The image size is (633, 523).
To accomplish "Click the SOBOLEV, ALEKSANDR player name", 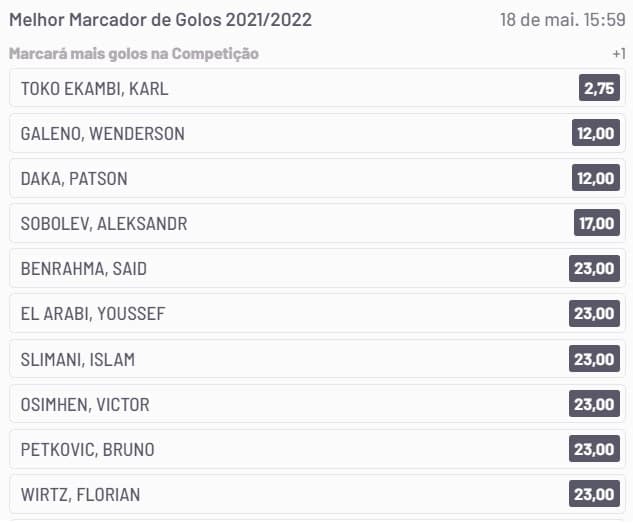I will tap(103, 224).
